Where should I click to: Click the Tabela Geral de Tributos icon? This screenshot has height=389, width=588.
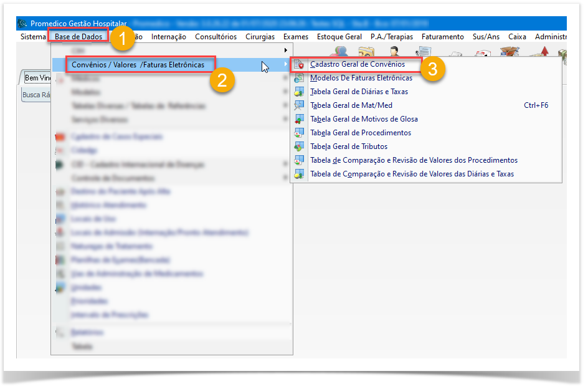click(300, 146)
